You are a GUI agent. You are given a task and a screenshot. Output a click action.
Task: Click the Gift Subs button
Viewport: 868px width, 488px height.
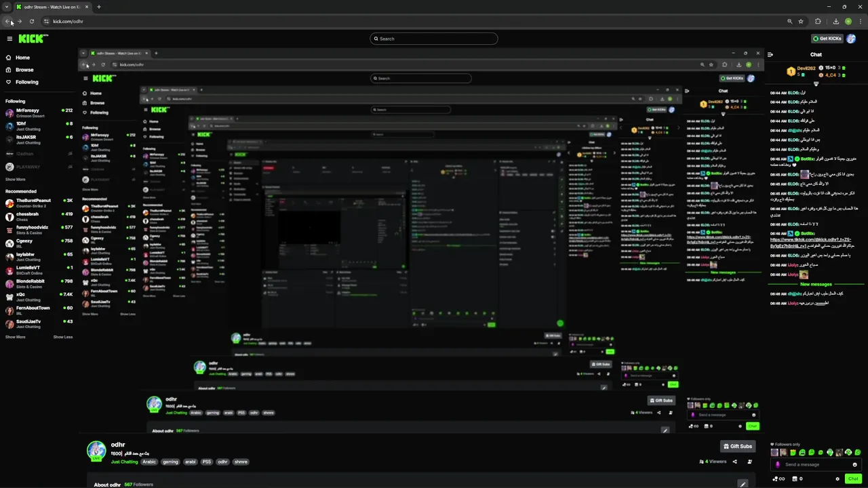(x=738, y=446)
